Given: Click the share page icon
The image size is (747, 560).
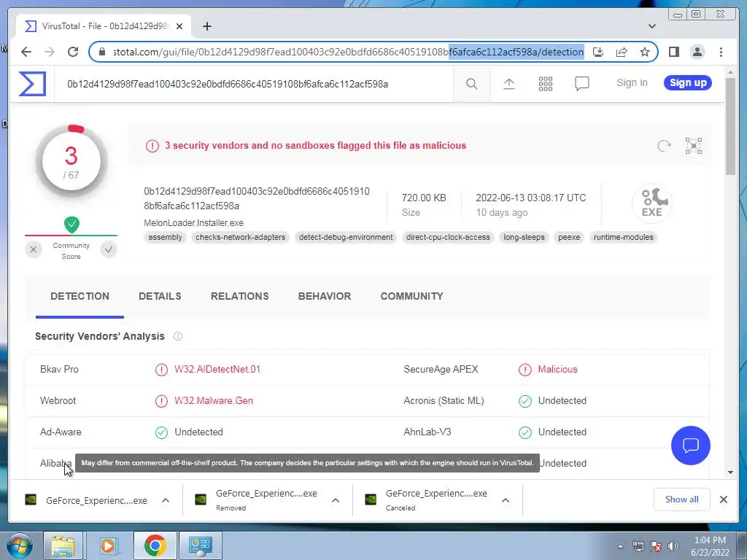Looking at the screenshot, I should [x=622, y=52].
